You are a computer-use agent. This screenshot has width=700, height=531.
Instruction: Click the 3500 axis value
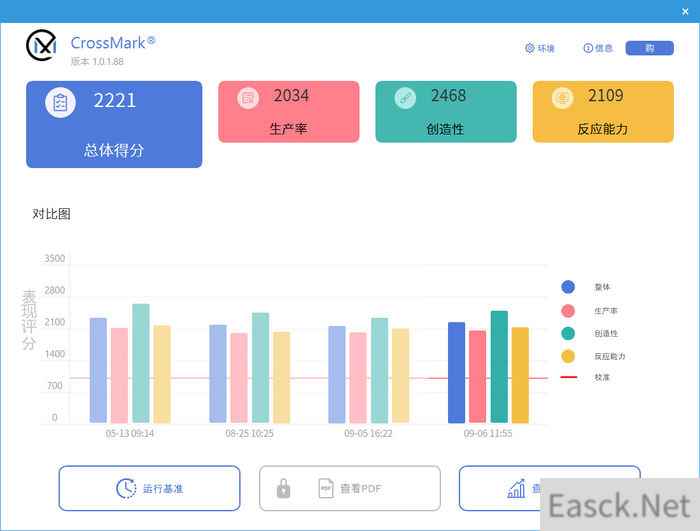[x=54, y=258]
